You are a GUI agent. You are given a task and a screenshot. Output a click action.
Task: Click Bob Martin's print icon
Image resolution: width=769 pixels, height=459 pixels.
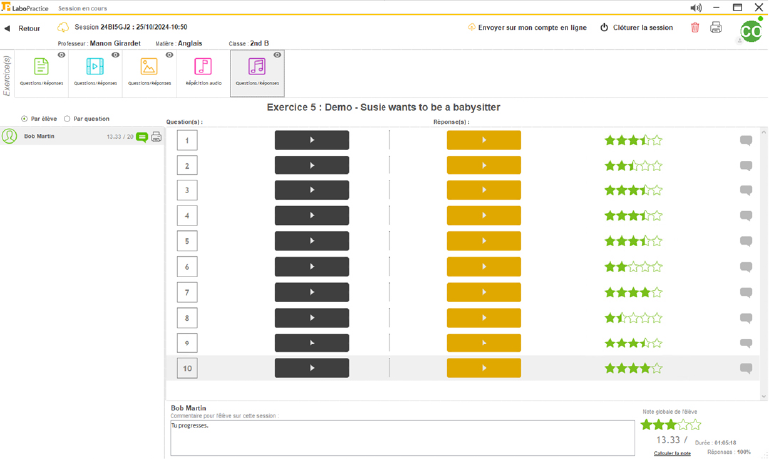point(156,137)
